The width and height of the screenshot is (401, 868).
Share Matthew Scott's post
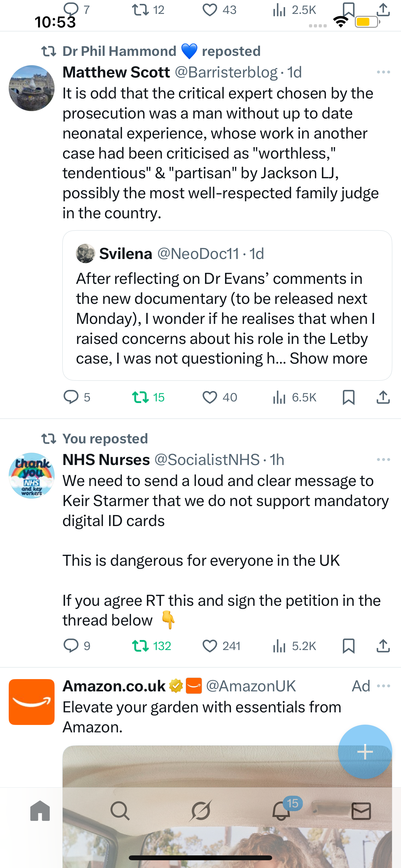[383, 397]
